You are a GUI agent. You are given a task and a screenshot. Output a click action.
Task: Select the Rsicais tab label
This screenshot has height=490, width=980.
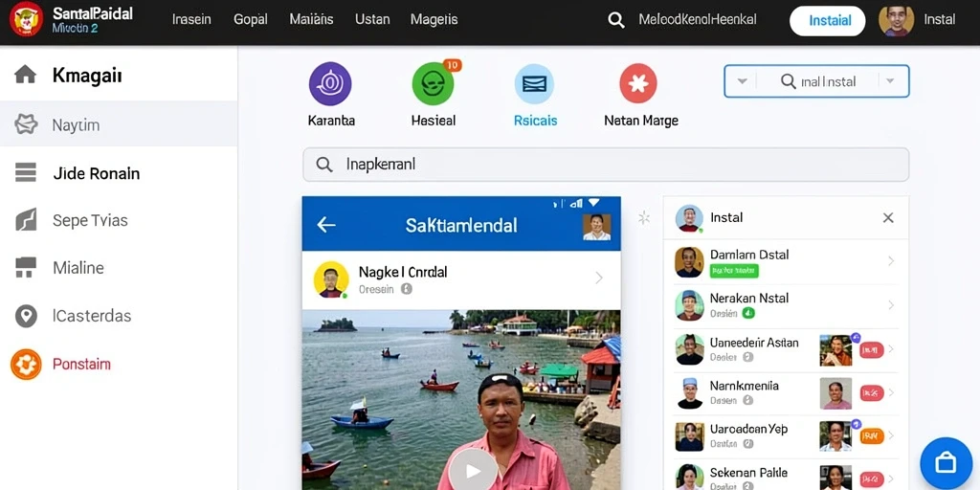[x=535, y=121]
